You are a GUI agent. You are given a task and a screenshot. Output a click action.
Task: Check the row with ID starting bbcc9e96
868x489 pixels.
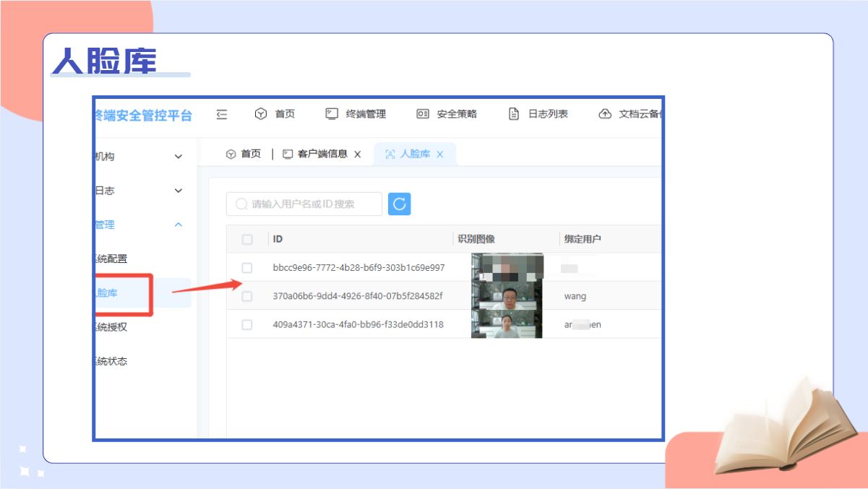247,268
